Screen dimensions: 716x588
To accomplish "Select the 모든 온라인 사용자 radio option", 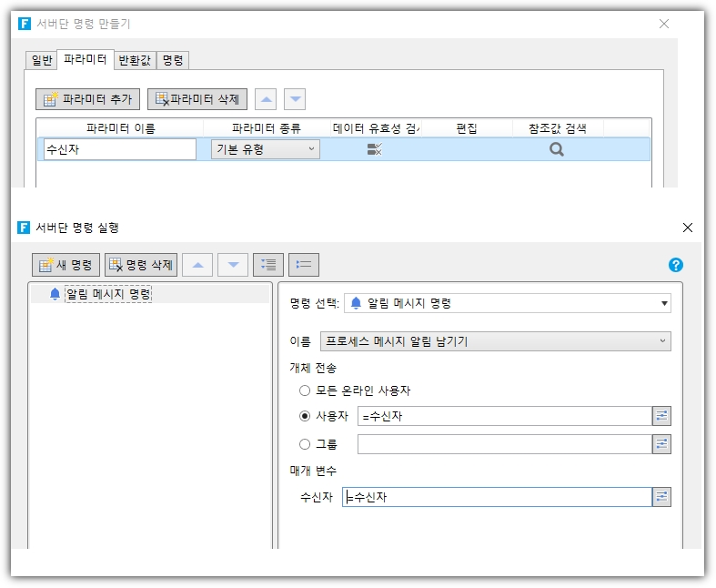I will coord(305,390).
